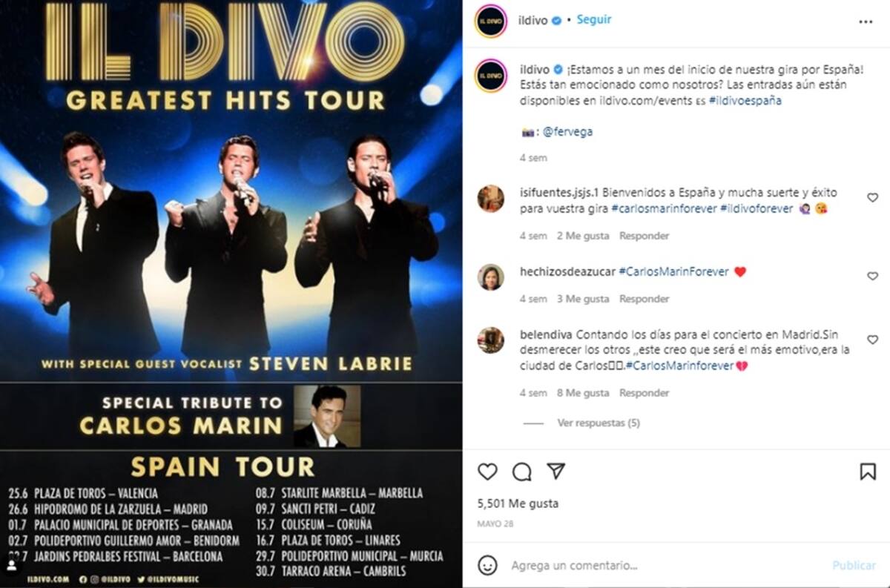Like hechizosdeazucar comment heart
The width and height of the screenshot is (890, 588).
(x=872, y=276)
